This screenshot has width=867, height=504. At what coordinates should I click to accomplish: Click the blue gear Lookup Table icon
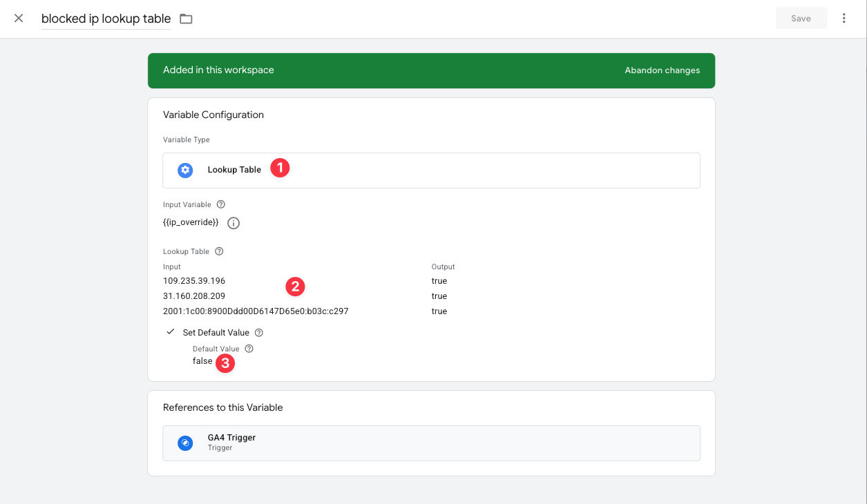[x=185, y=171]
